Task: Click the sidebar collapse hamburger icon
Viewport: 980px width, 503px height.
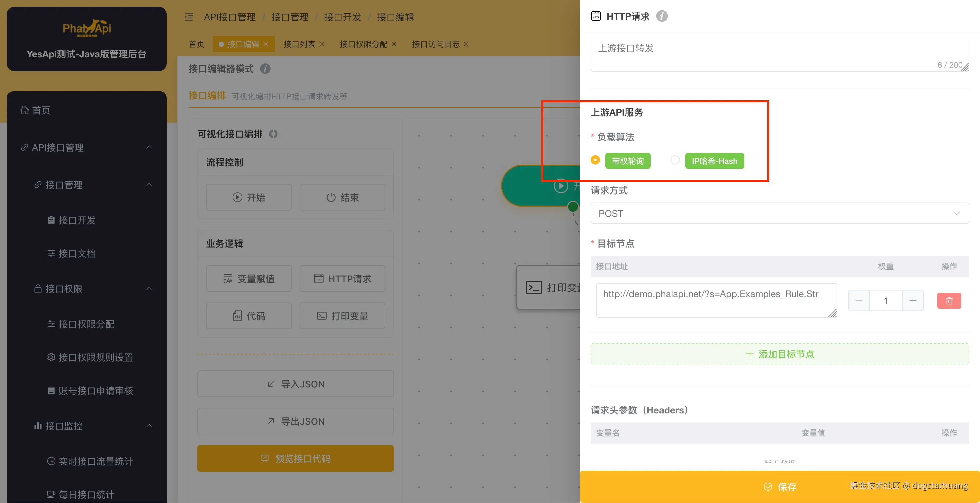Action: pyautogui.click(x=189, y=17)
